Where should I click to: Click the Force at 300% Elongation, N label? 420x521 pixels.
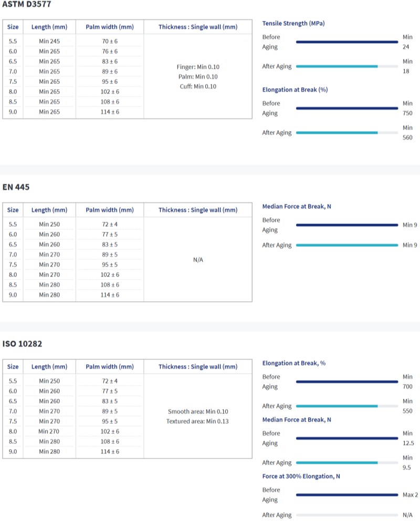[x=301, y=476]
